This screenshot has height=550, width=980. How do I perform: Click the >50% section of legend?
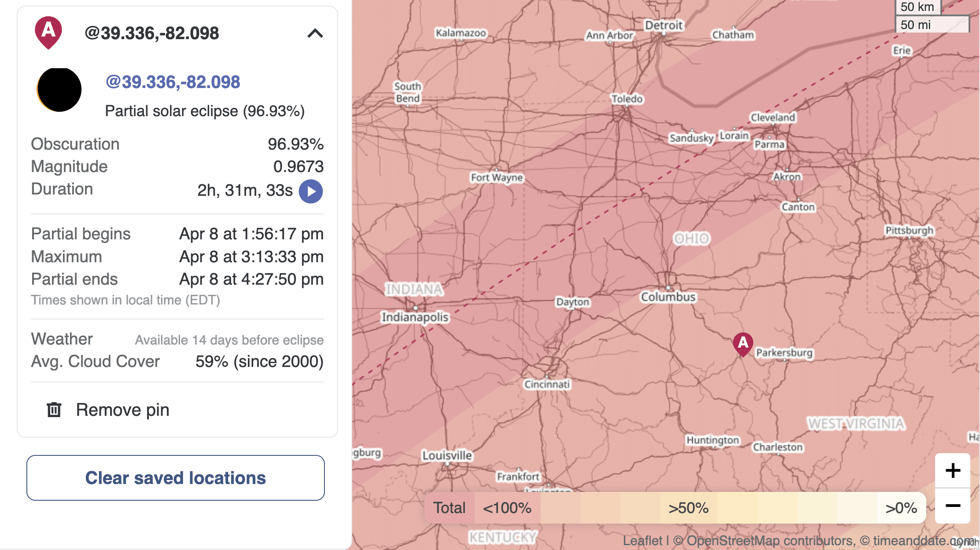[x=688, y=508]
